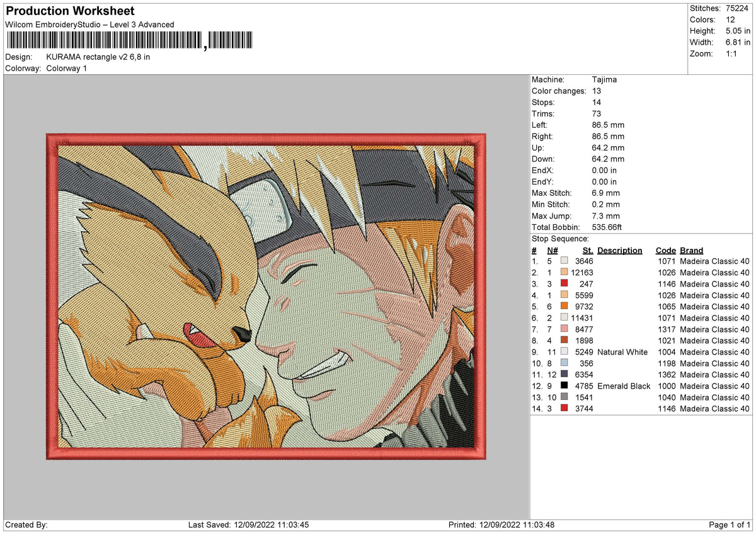Viewport: 756px width, 534px height.
Task: Click the Zoom value 1:1
Action: click(732, 54)
